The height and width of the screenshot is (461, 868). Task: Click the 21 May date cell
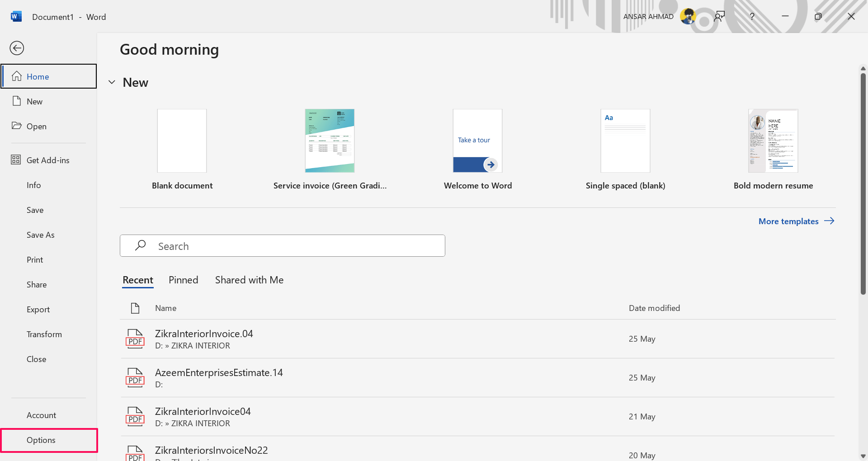coord(642,416)
